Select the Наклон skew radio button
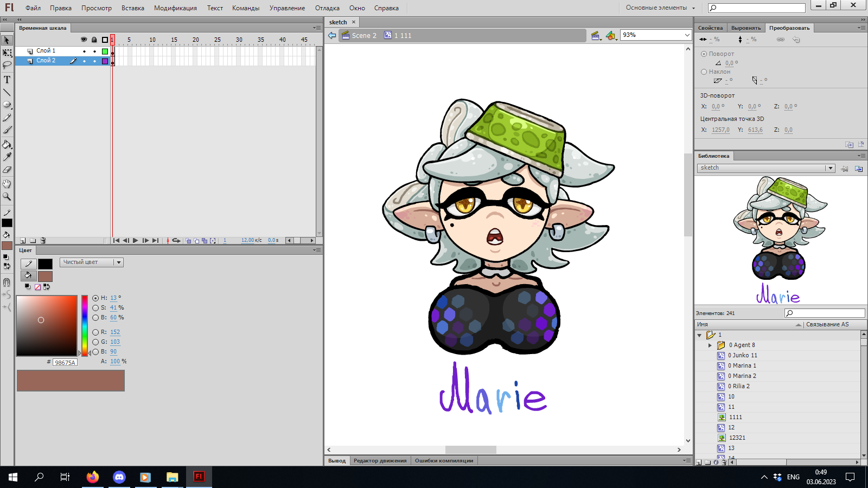 click(704, 72)
